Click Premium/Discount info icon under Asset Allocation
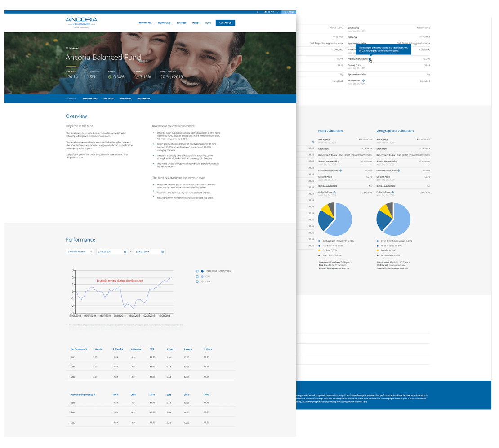 point(340,170)
